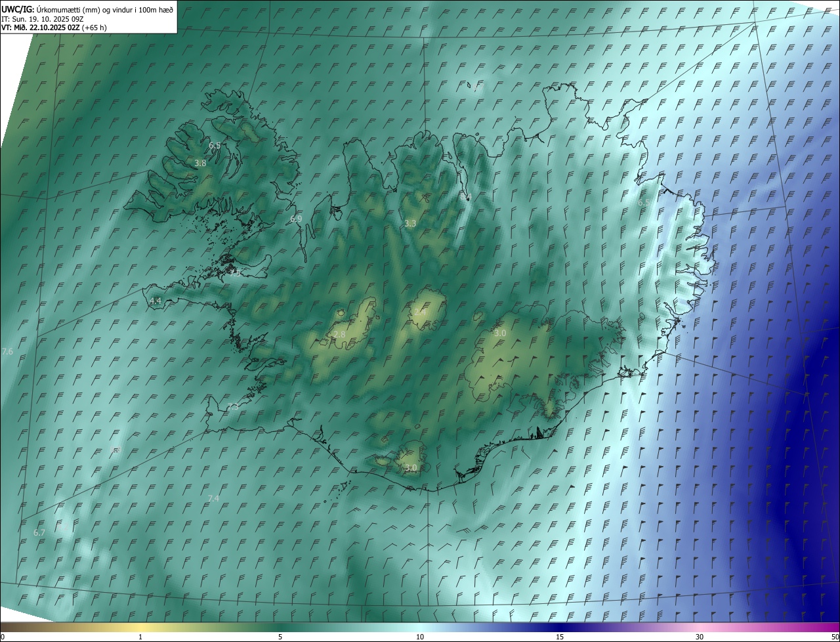
Task: Click the '1' tick label on the scale
Action: 140,637
